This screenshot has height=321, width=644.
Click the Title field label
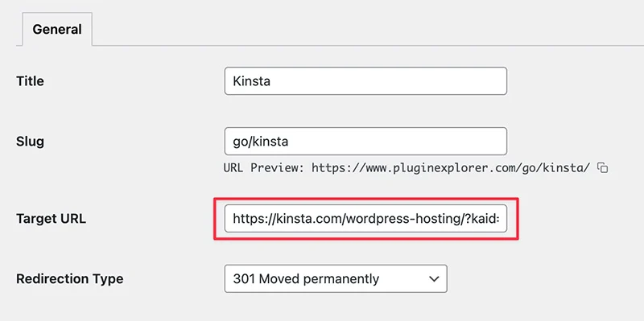click(x=30, y=81)
